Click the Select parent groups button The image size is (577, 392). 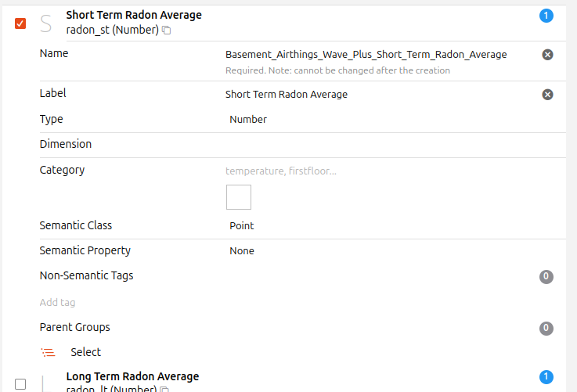point(85,352)
